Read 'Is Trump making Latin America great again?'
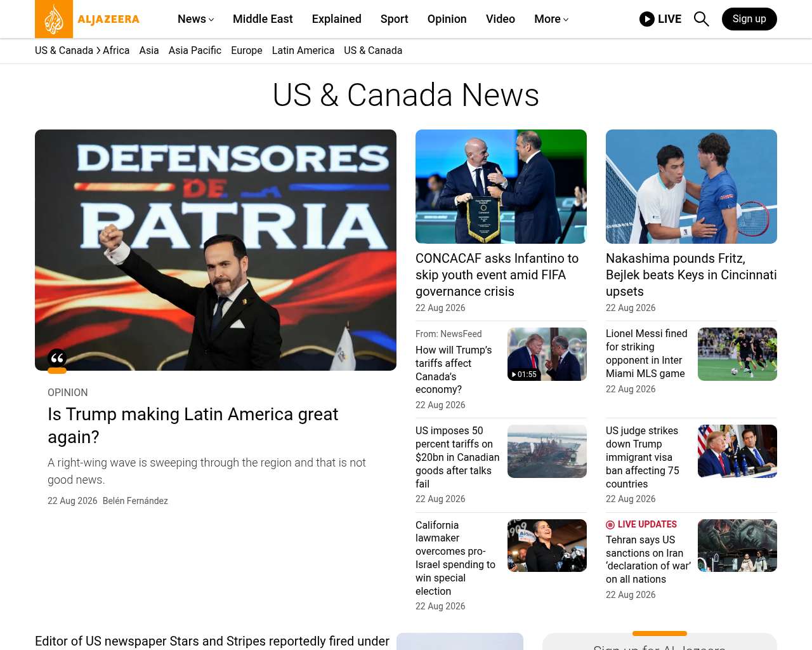The height and width of the screenshot is (650, 812). pos(193,425)
